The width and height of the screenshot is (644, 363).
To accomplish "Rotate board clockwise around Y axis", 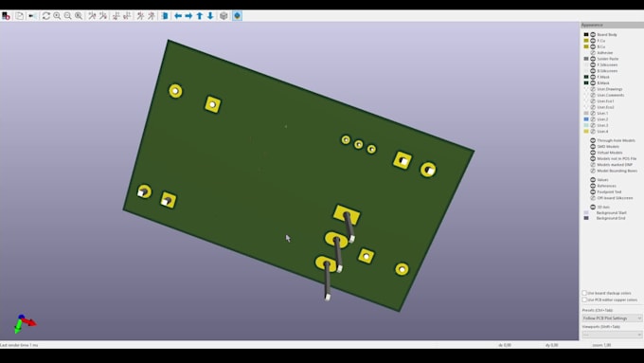I will 116,15.
